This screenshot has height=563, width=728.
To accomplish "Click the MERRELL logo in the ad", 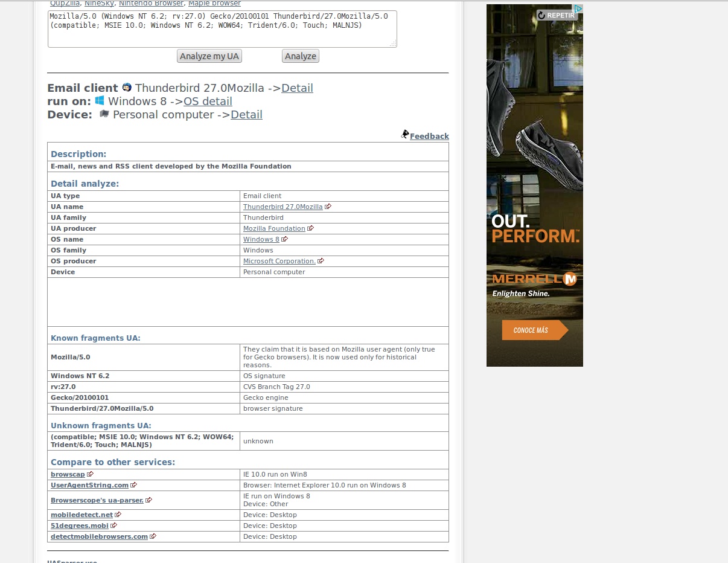I will pos(535,279).
